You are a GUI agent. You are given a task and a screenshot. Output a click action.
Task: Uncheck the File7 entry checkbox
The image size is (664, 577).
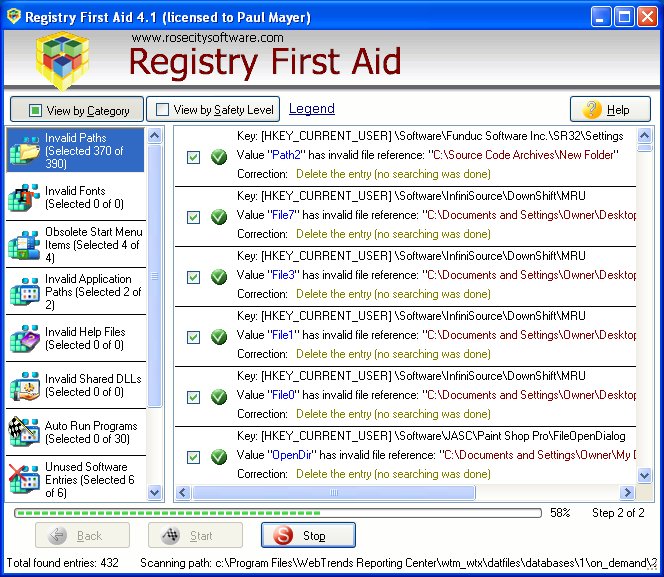194,218
